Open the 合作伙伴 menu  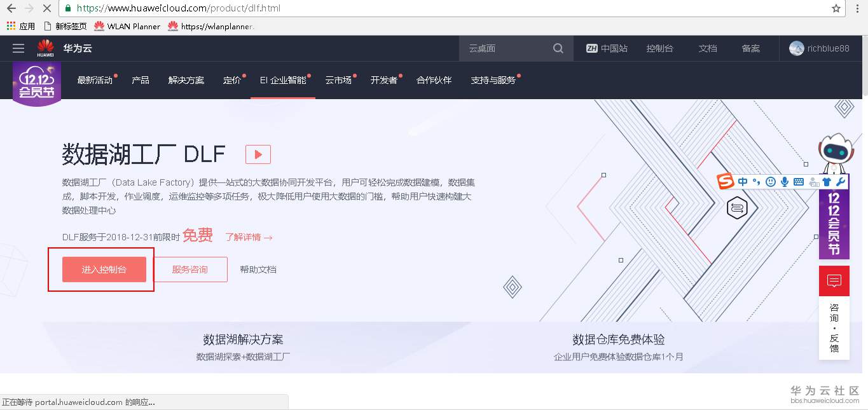[x=434, y=80]
